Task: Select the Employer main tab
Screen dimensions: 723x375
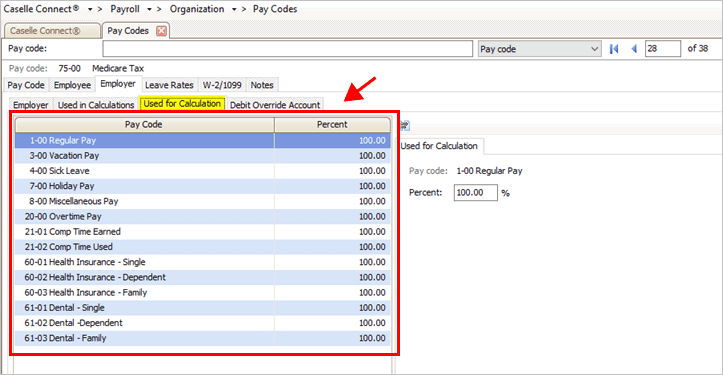Action: 118,84
